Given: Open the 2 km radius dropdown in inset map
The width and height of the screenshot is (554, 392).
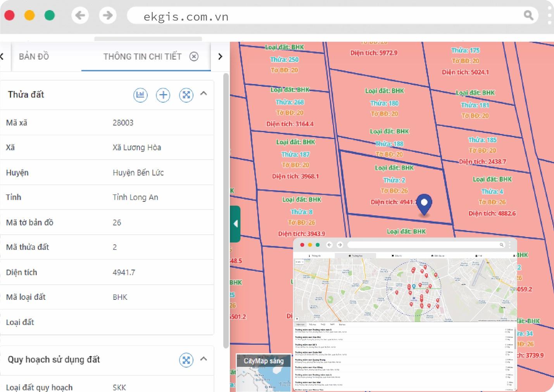Looking at the screenshot, I should pos(300,262).
